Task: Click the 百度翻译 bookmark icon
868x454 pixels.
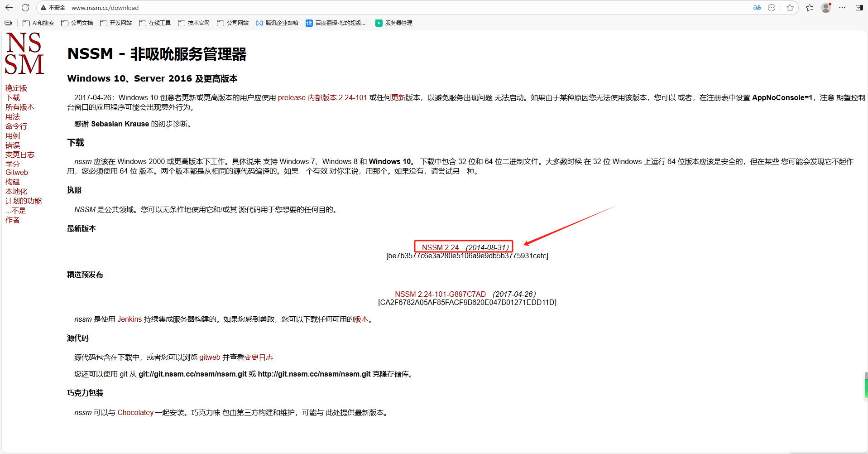Action: coord(309,23)
